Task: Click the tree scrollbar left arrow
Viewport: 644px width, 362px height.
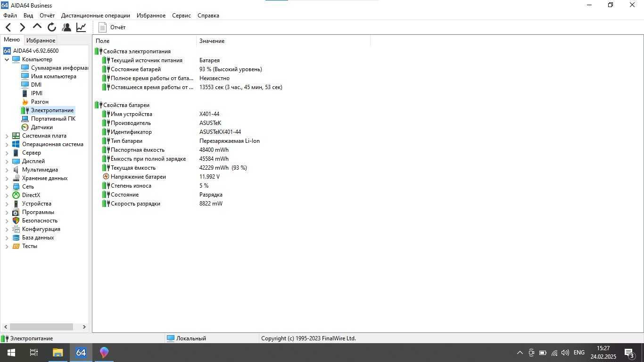Action: click(x=6, y=327)
